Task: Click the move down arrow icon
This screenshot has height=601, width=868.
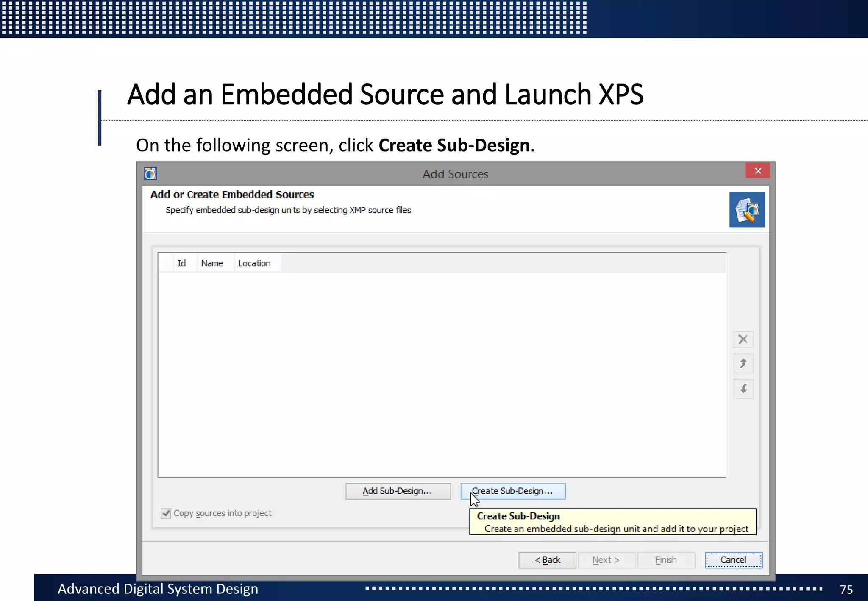Action: point(743,389)
